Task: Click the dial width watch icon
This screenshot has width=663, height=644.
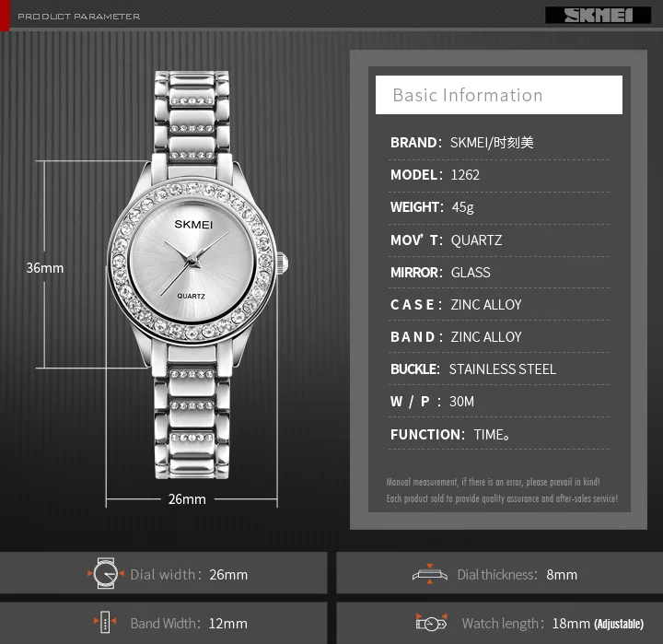Action: click(x=106, y=573)
